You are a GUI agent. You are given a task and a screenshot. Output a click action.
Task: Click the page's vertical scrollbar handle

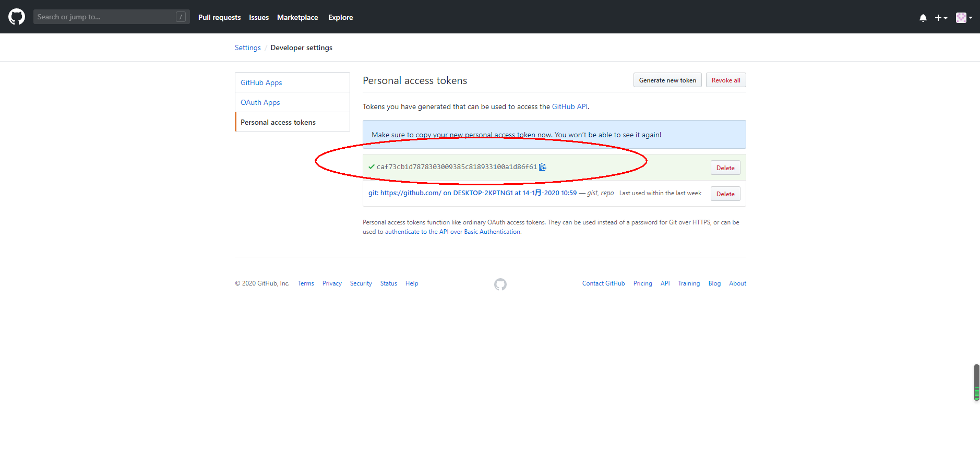(x=976, y=382)
